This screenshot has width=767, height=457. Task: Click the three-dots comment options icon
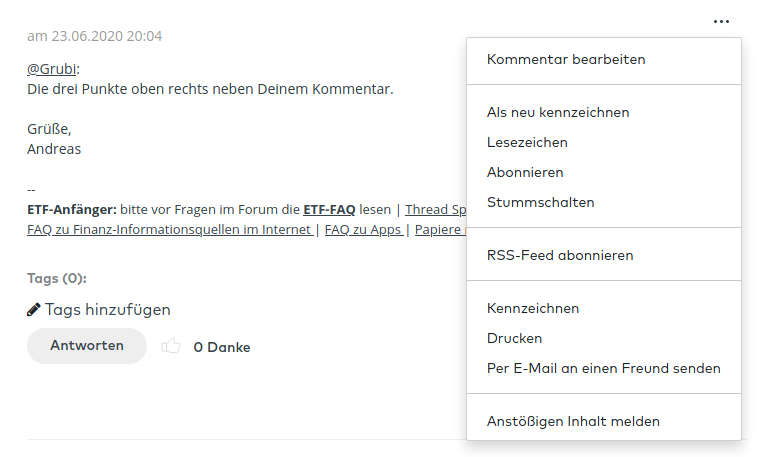721,21
